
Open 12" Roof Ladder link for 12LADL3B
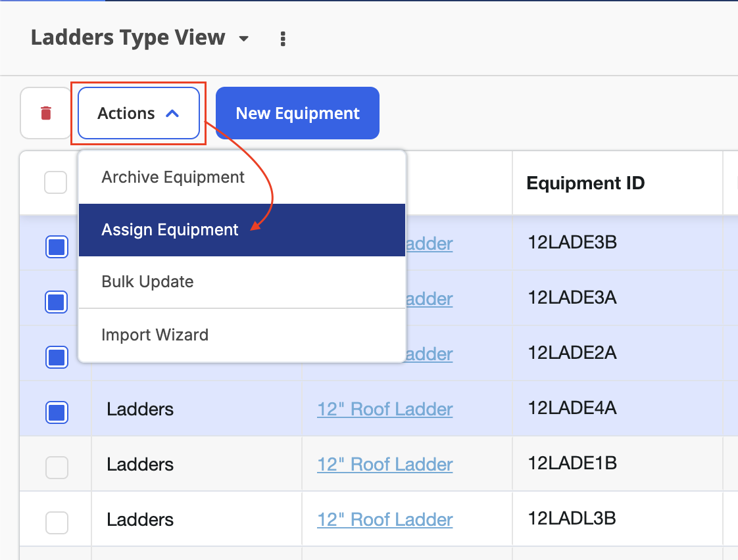pyautogui.click(x=385, y=519)
